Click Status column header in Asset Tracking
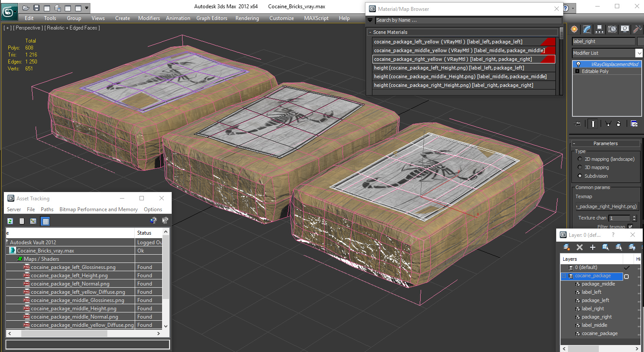The height and width of the screenshot is (352, 644). click(149, 233)
